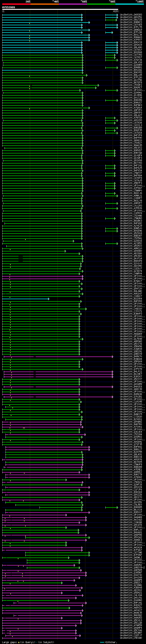Click hit label UniRef100_B3MIK7
This screenshot has height=644, width=146.
point(131,376)
